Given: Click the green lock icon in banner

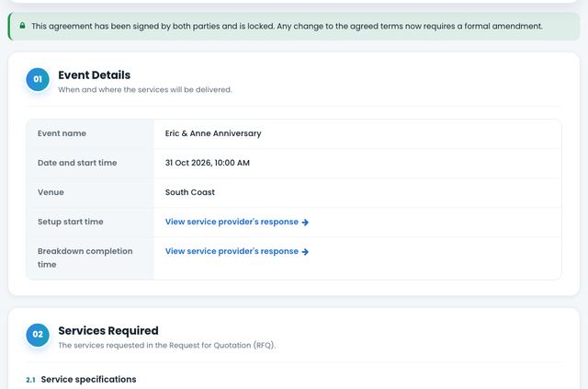Looking at the screenshot, I should (22, 26).
